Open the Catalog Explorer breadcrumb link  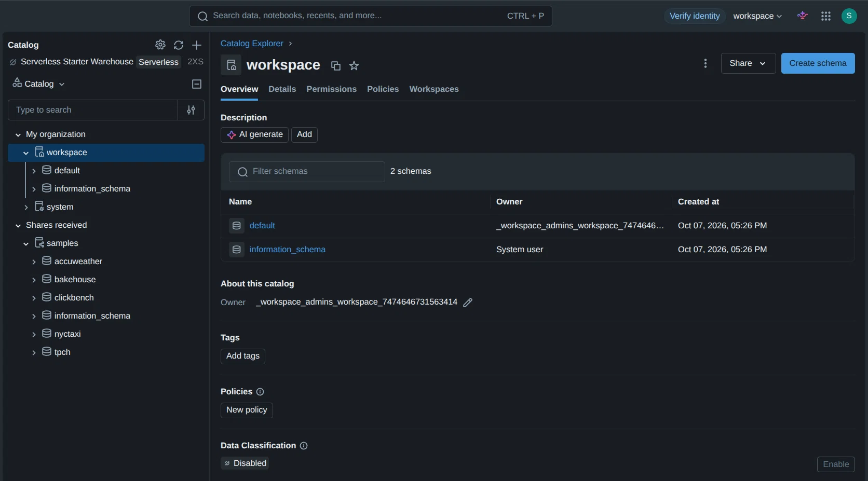(252, 44)
